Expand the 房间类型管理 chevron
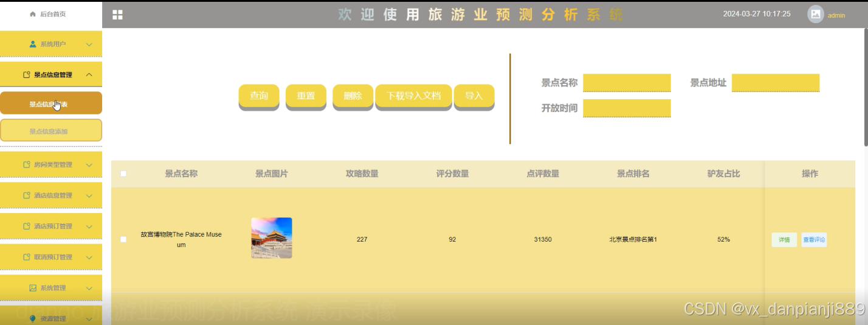The image size is (868, 325). 89,165
